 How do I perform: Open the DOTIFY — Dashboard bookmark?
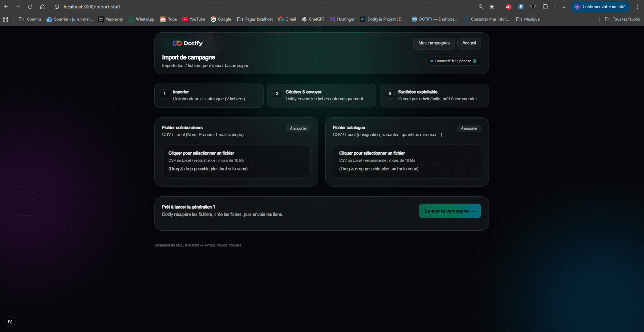[434, 19]
